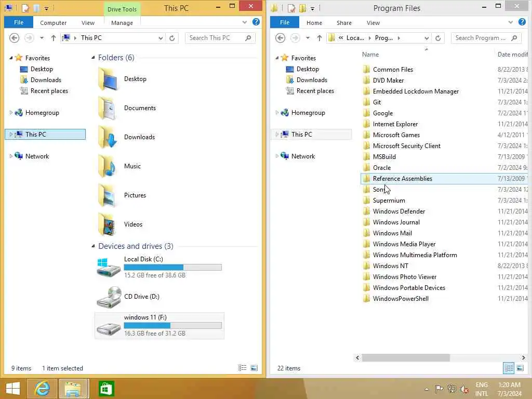Refresh the This PC address bar

click(x=172, y=38)
